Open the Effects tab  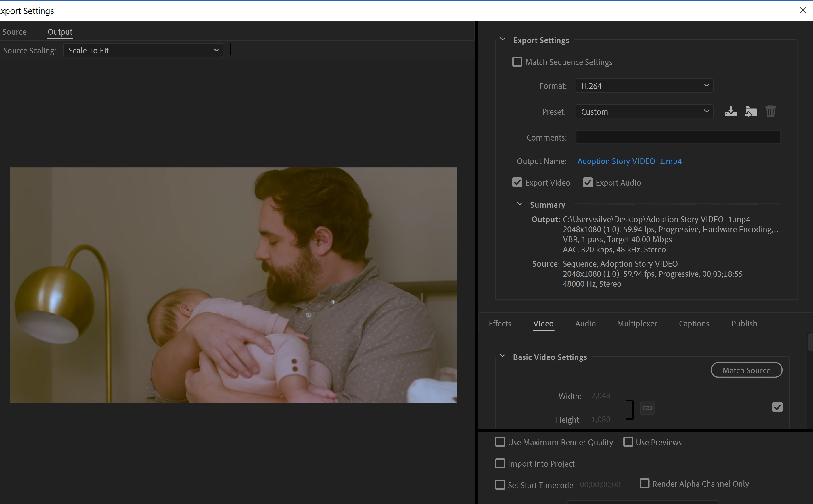(500, 323)
